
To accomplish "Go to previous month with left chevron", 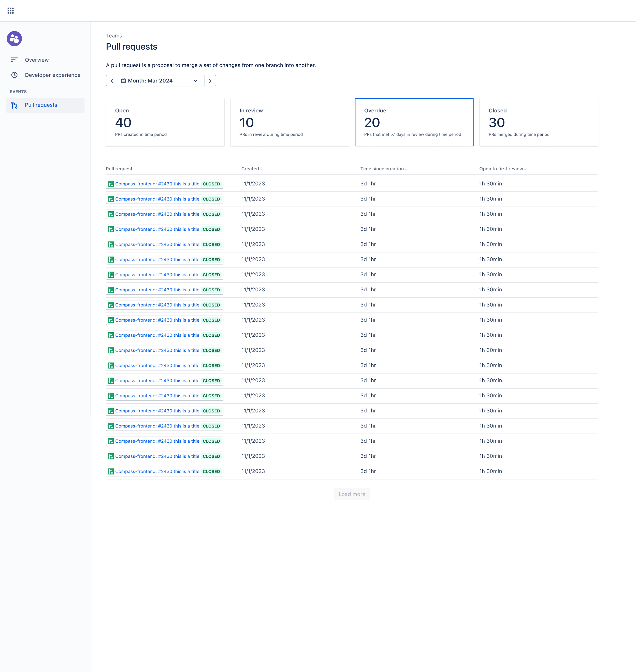I will [x=112, y=81].
